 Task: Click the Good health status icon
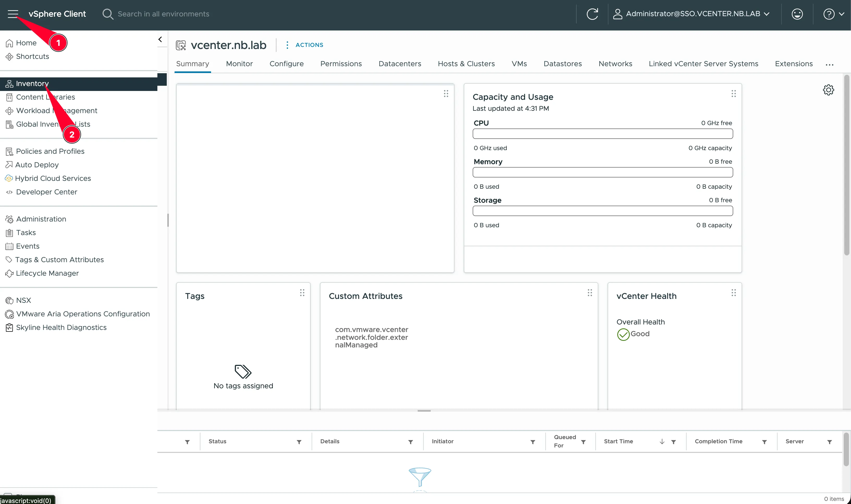click(623, 335)
